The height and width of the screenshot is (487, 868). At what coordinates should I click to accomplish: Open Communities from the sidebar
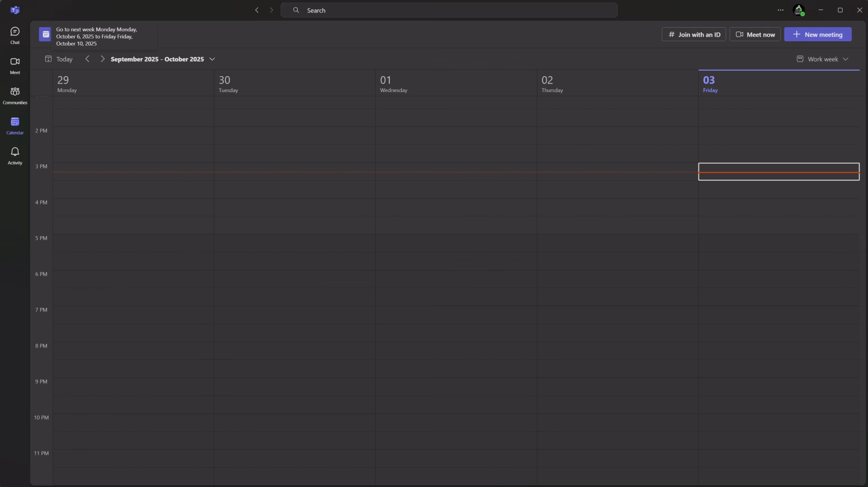click(15, 95)
